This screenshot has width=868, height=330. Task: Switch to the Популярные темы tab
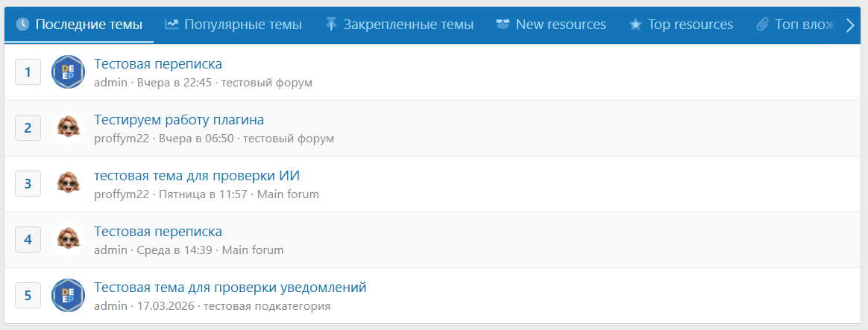click(x=233, y=25)
